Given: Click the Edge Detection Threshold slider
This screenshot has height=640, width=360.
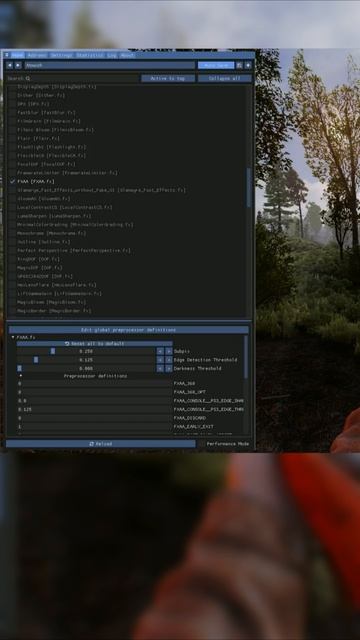Looking at the screenshot, I should click(86, 360).
